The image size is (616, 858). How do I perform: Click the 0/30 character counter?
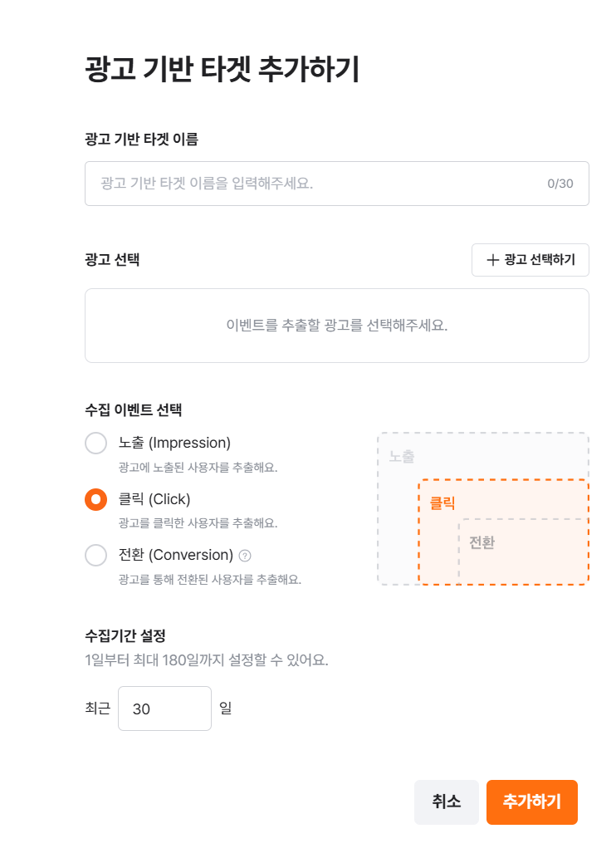(560, 184)
